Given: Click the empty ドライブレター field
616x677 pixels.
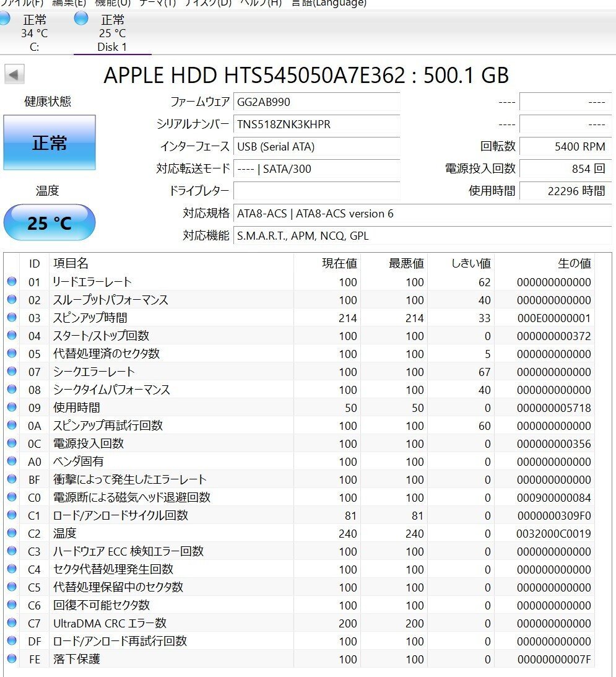Looking at the screenshot, I should click(x=316, y=191).
